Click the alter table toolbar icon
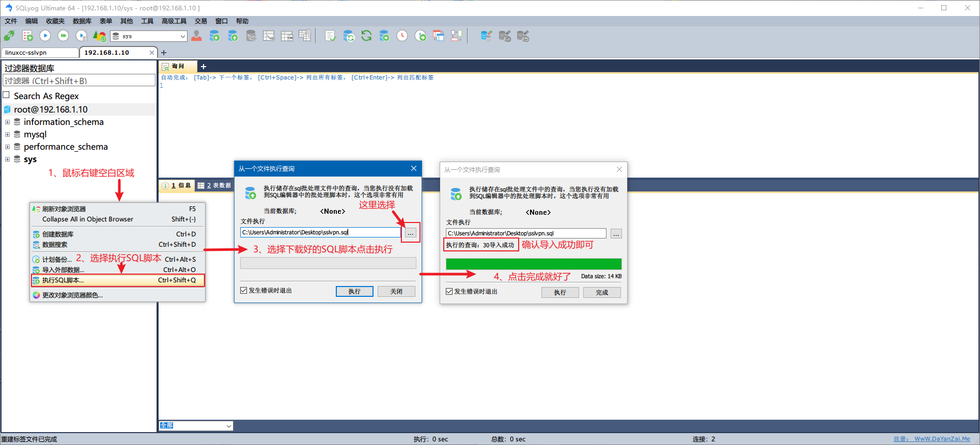 point(287,36)
